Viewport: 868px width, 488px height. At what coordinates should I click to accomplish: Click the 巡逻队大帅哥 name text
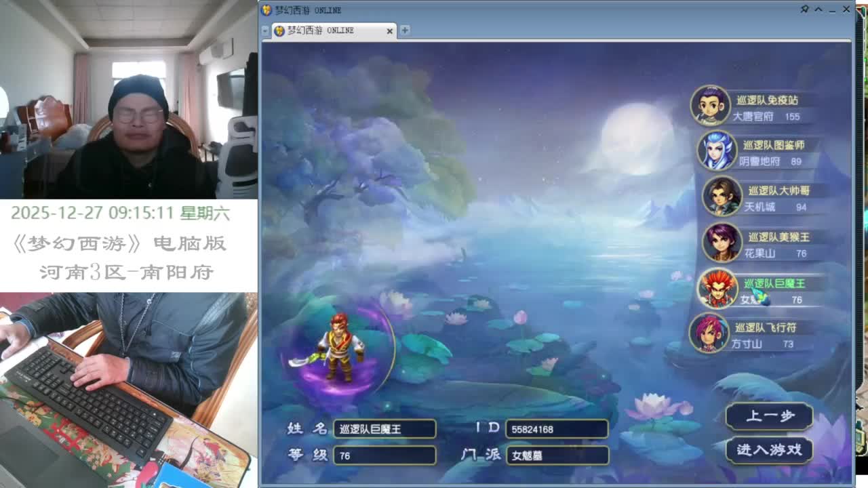coord(778,191)
